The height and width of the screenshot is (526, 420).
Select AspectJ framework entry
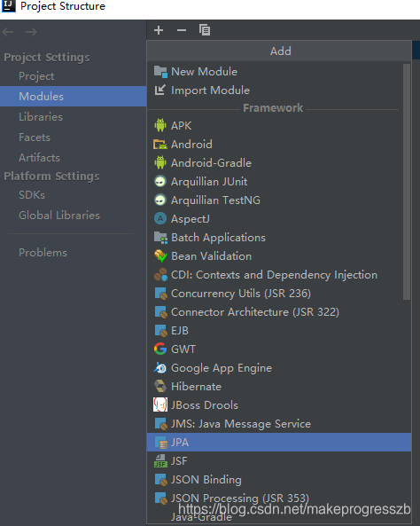click(x=279, y=219)
